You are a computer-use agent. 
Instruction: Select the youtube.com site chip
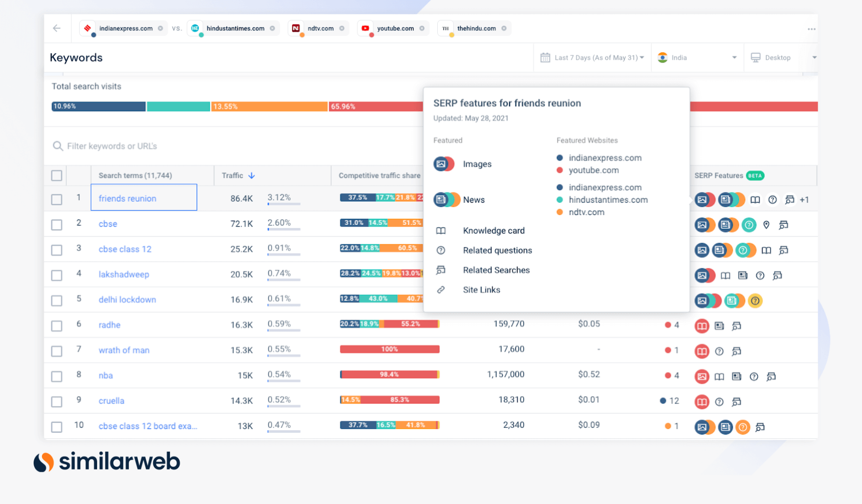pyautogui.click(x=393, y=28)
